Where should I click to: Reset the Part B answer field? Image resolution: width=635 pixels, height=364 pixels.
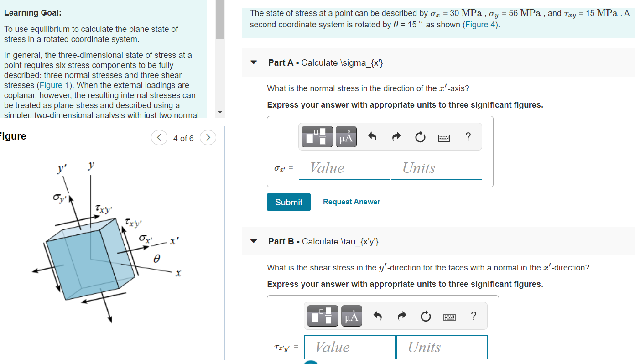(x=426, y=316)
